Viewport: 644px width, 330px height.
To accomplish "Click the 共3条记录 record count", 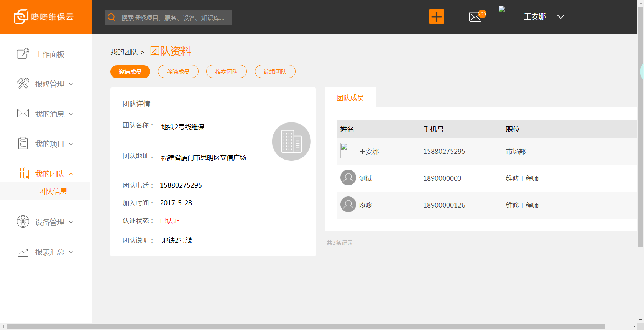I will click(340, 243).
